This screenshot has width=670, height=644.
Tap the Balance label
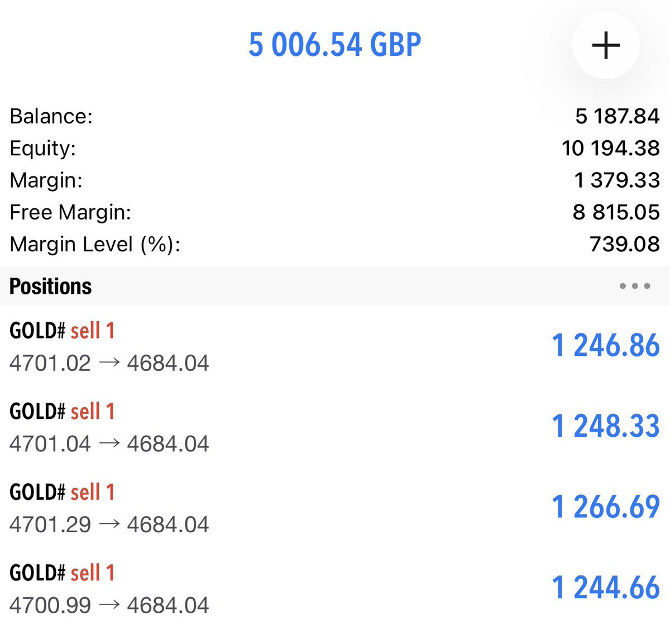pyautogui.click(x=51, y=116)
